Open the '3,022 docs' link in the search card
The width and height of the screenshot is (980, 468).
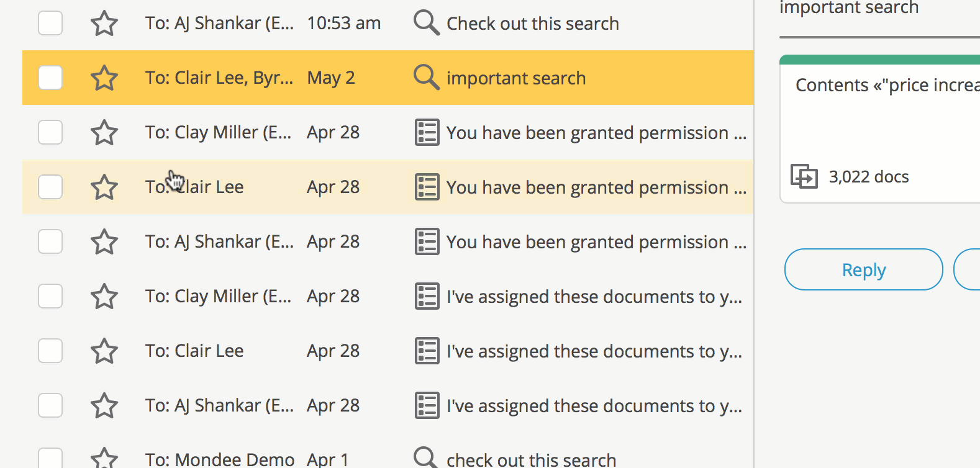(869, 177)
